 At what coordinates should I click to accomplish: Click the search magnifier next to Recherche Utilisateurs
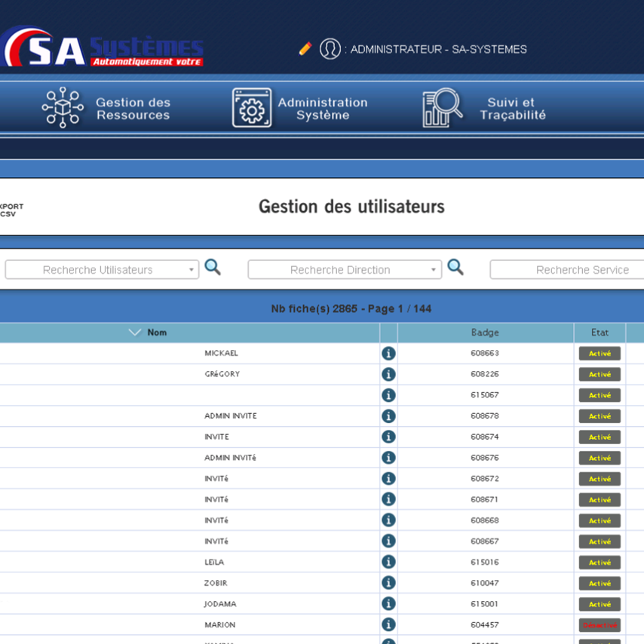[213, 268]
